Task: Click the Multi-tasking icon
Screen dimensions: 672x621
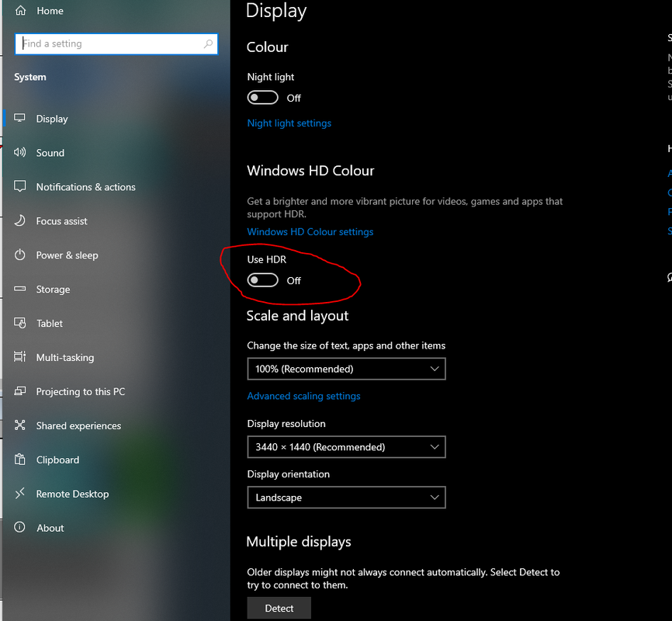Action: click(x=19, y=356)
